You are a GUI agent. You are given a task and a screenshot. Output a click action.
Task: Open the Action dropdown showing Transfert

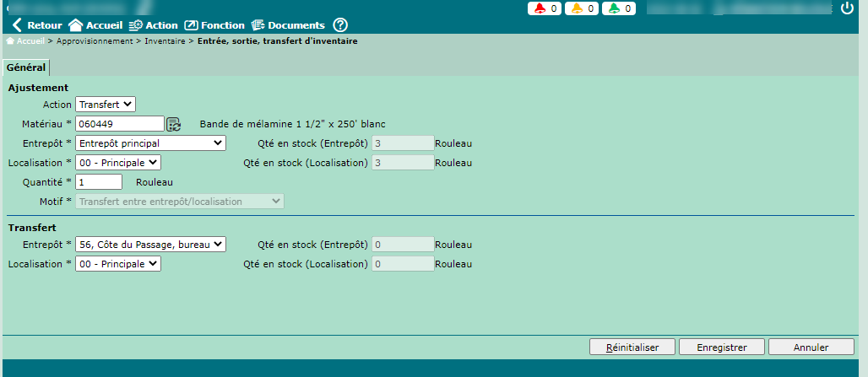106,104
